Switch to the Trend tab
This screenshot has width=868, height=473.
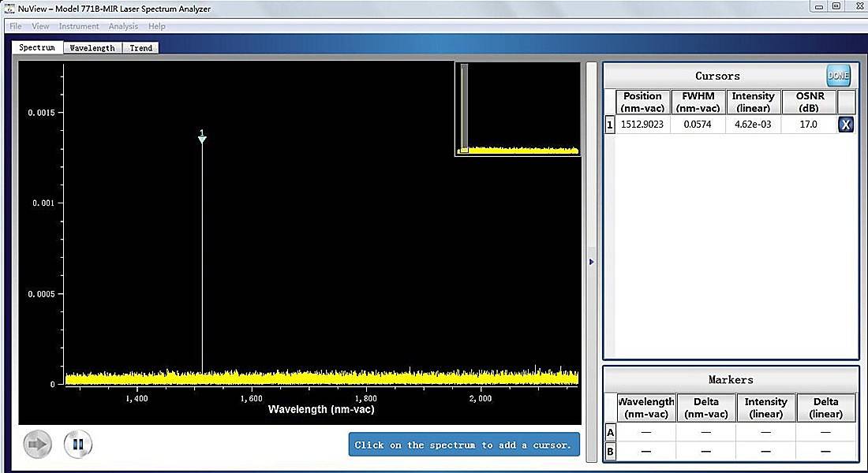click(141, 48)
